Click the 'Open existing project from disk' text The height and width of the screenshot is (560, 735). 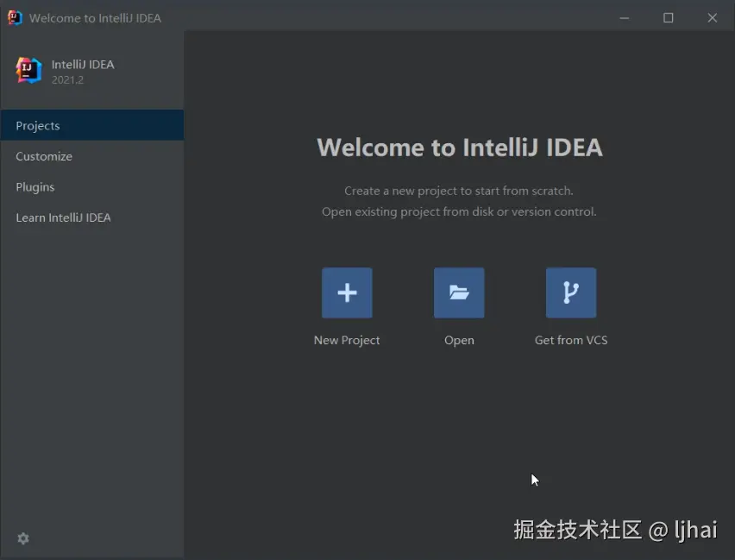tap(459, 212)
